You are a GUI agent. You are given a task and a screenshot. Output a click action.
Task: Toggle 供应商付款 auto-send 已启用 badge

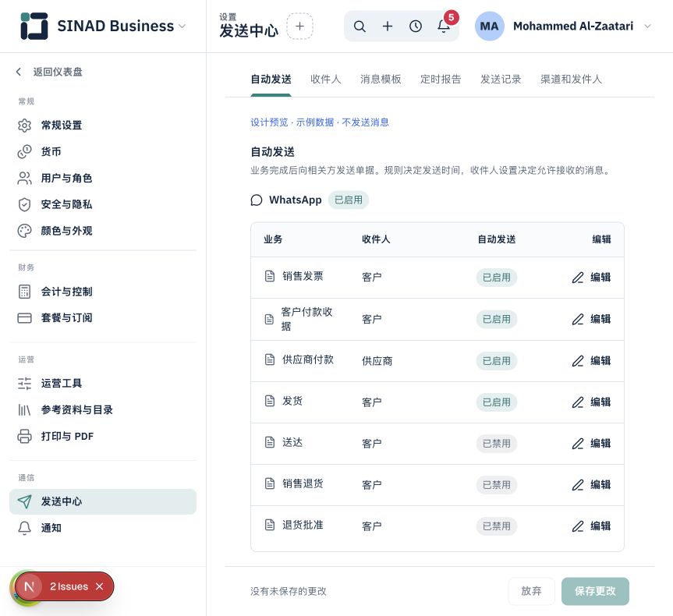[x=497, y=361]
